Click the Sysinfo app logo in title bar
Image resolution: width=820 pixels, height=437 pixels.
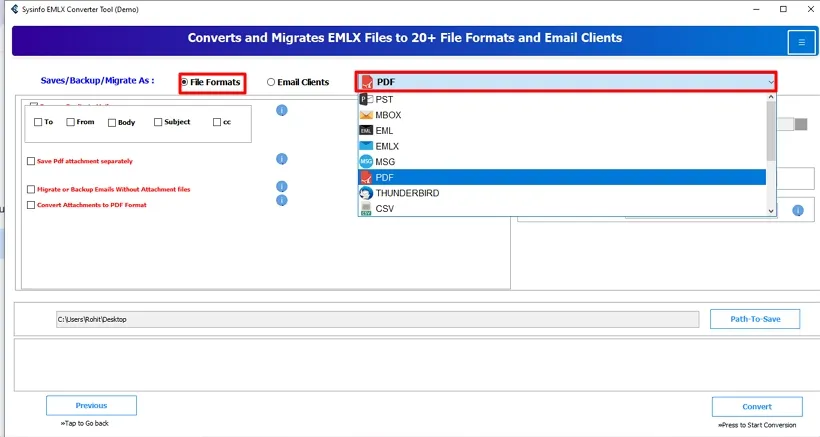(15, 9)
